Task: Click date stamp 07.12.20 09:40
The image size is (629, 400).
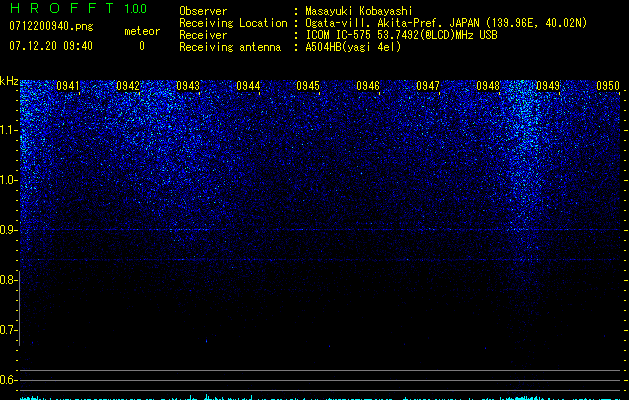Action: click(51, 46)
